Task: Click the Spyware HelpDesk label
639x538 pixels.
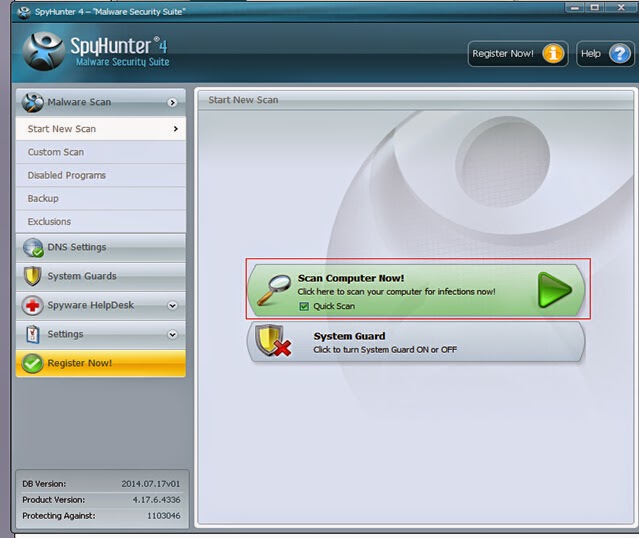Action: point(90,305)
